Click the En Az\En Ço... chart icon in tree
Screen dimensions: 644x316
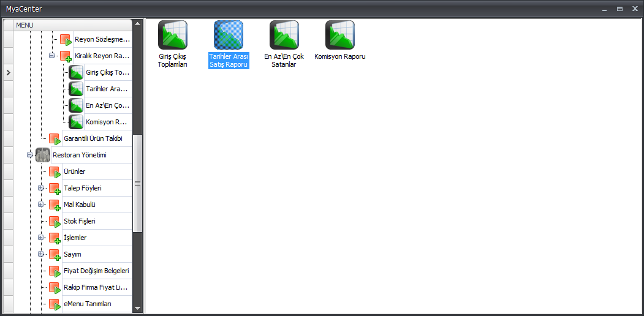[76, 105]
